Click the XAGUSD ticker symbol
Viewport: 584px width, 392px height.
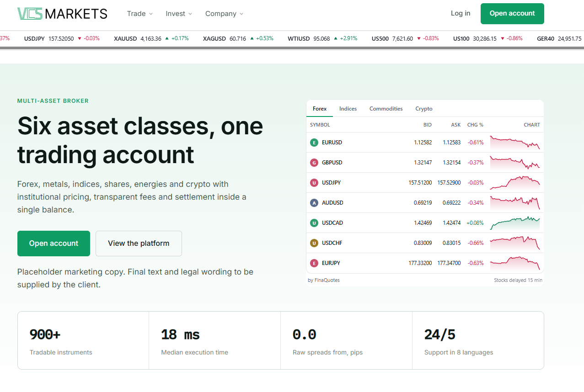tap(214, 39)
